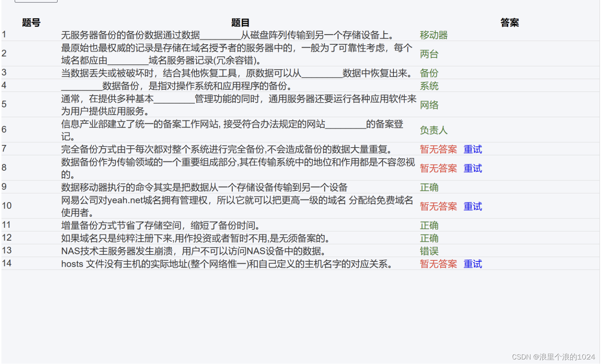Click question 9 text about 数据移动器
This screenshot has width=601, height=364.
point(204,187)
